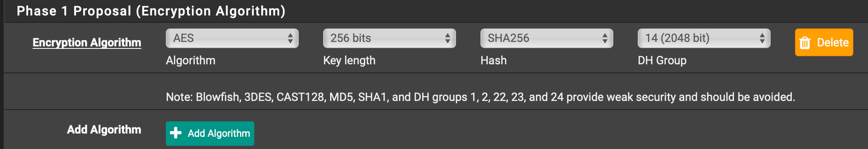Add another algorithm with the green button
Viewport: 868px width, 149px height.
coord(210,134)
